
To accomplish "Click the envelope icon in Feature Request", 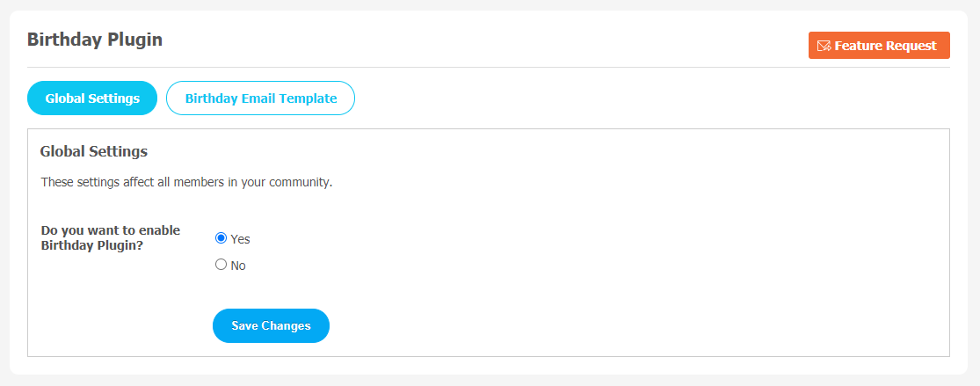I will (824, 46).
